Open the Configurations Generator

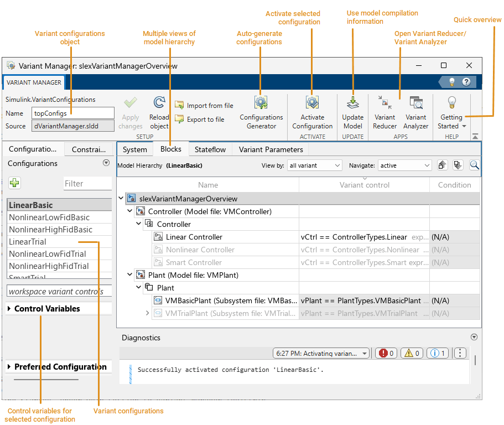[261, 112]
